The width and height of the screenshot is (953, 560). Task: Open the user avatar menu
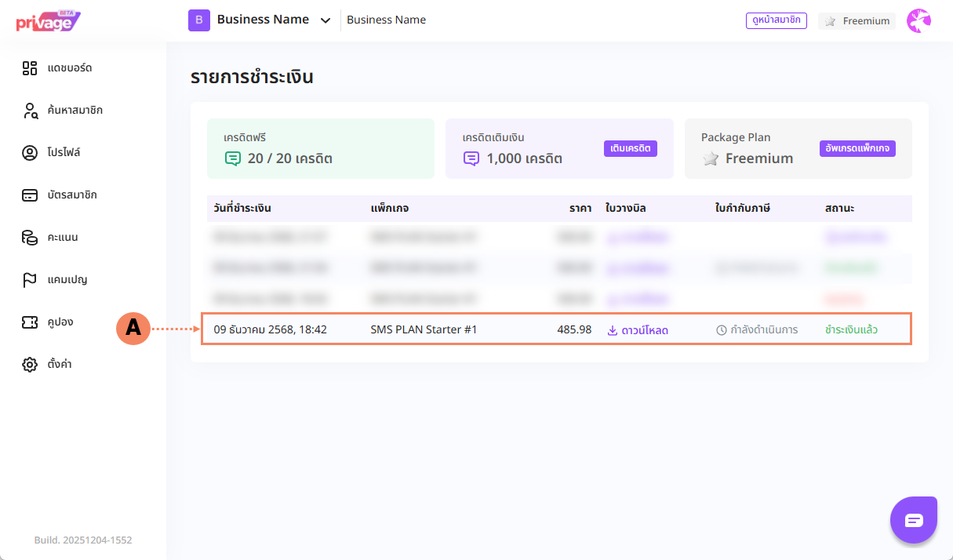pos(918,20)
